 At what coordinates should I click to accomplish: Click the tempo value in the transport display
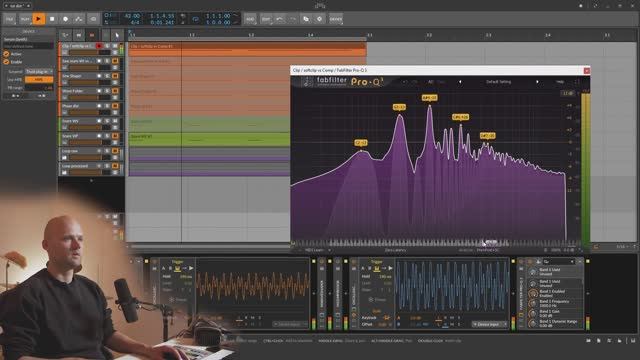[x=132, y=16]
